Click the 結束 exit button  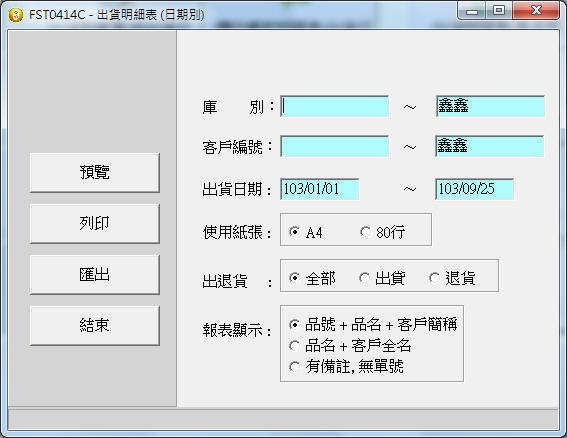(95, 325)
